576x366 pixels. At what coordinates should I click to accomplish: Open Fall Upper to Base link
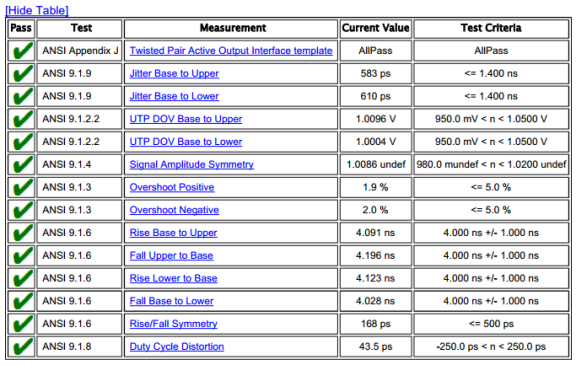172,256
